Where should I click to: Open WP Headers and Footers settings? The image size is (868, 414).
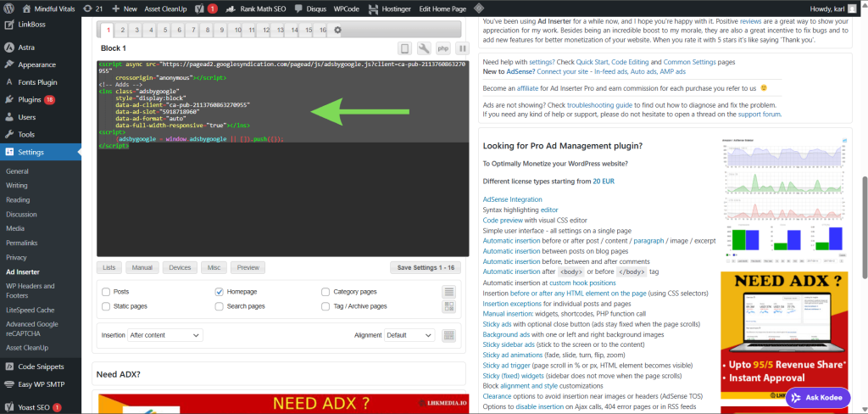click(30, 290)
